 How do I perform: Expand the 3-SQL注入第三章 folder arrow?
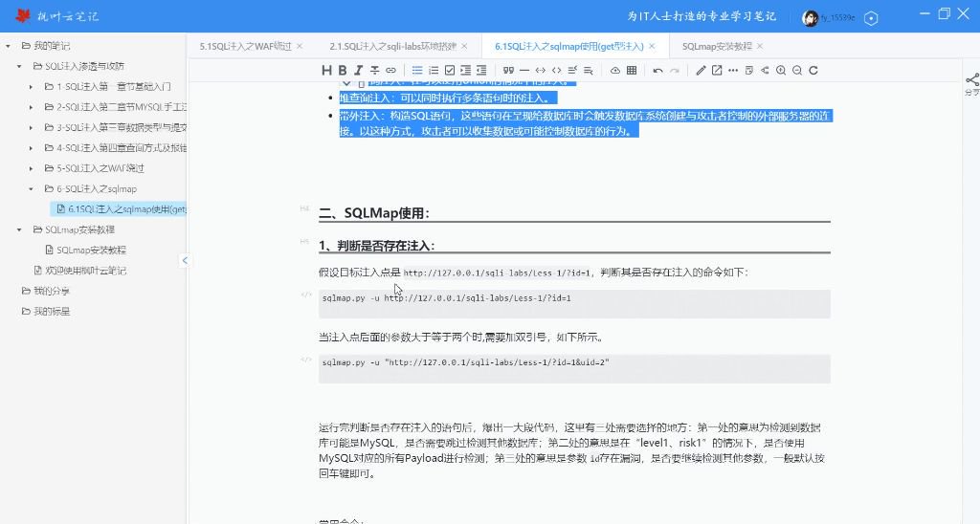tap(32, 127)
